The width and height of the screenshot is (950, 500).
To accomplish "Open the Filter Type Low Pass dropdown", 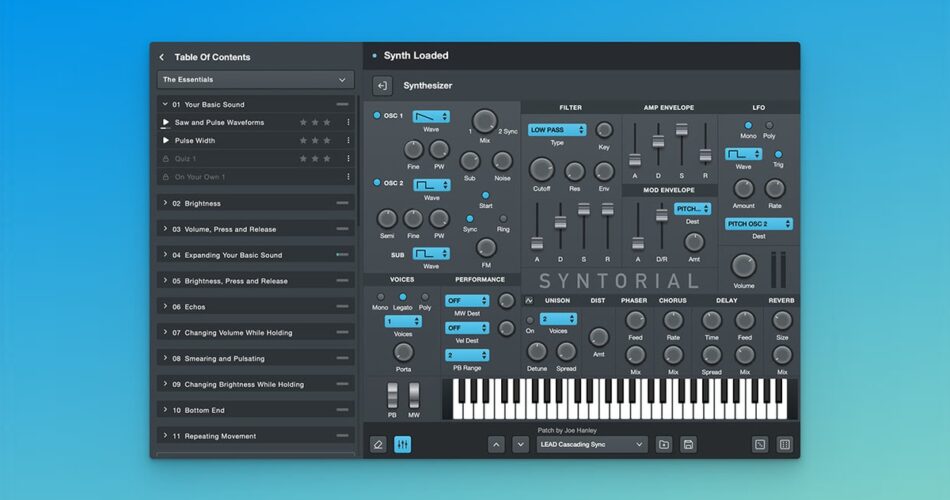I will coord(556,130).
